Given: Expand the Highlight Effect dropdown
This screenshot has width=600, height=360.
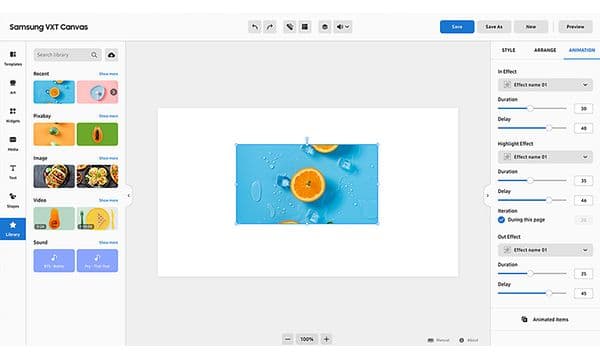Looking at the screenshot, I should coord(545,157).
